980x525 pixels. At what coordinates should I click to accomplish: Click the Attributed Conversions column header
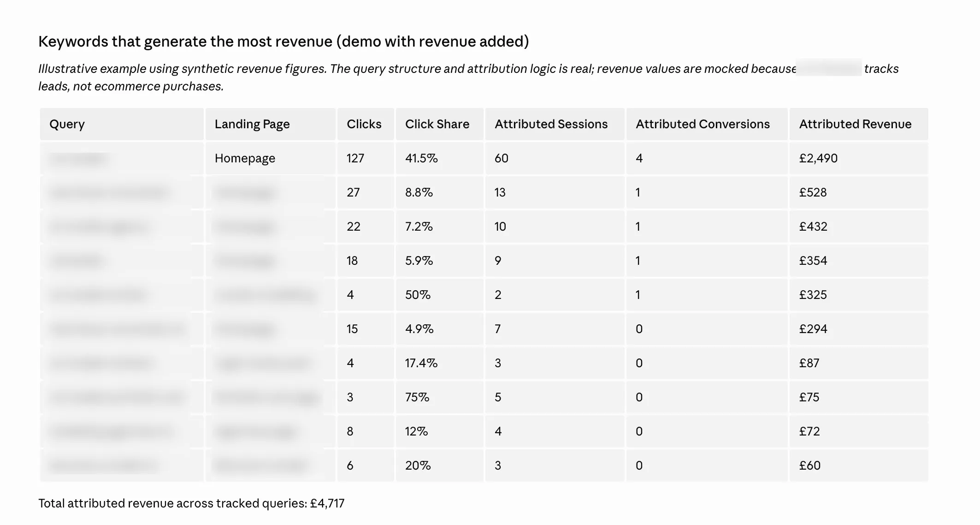pos(703,124)
